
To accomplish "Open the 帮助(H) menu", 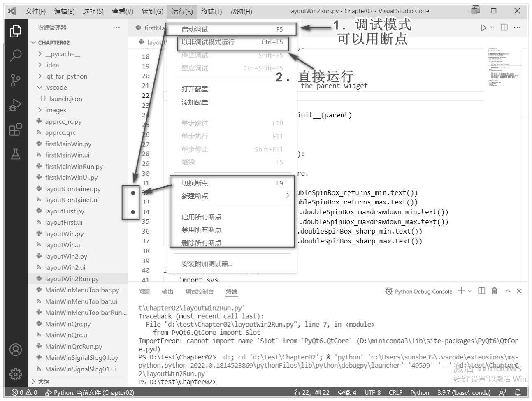I will (241, 11).
